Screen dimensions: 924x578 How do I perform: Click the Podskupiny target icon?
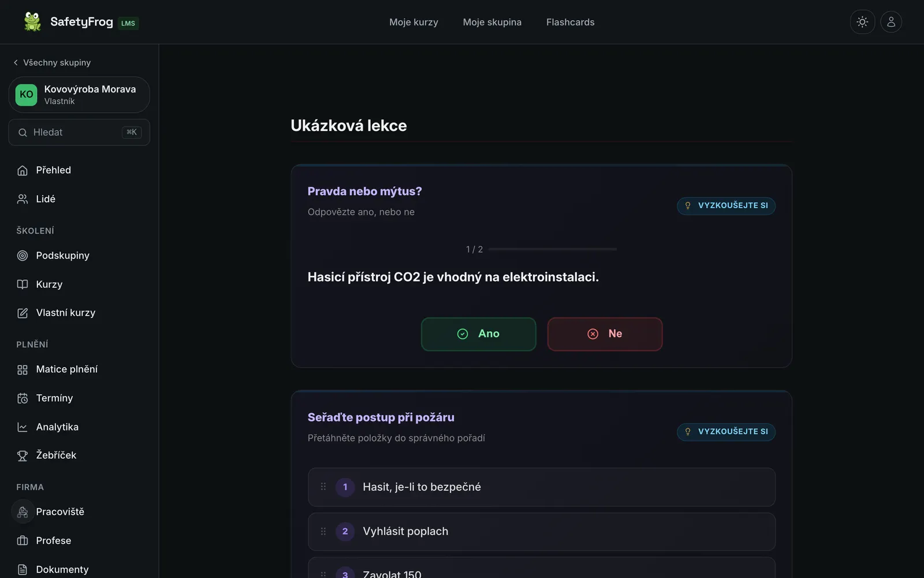[23, 255]
